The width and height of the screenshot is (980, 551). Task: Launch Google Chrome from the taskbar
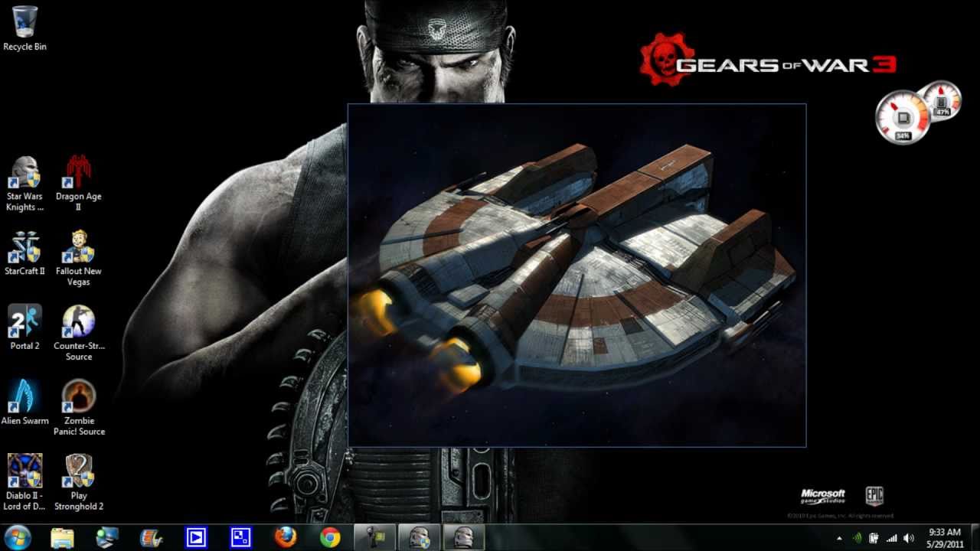pyautogui.click(x=330, y=537)
